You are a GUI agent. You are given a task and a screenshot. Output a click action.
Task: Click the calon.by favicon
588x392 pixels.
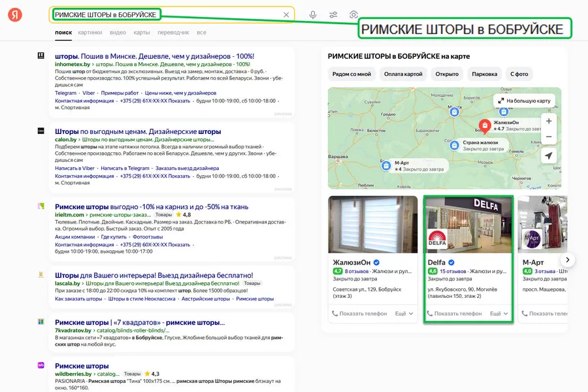(41, 131)
